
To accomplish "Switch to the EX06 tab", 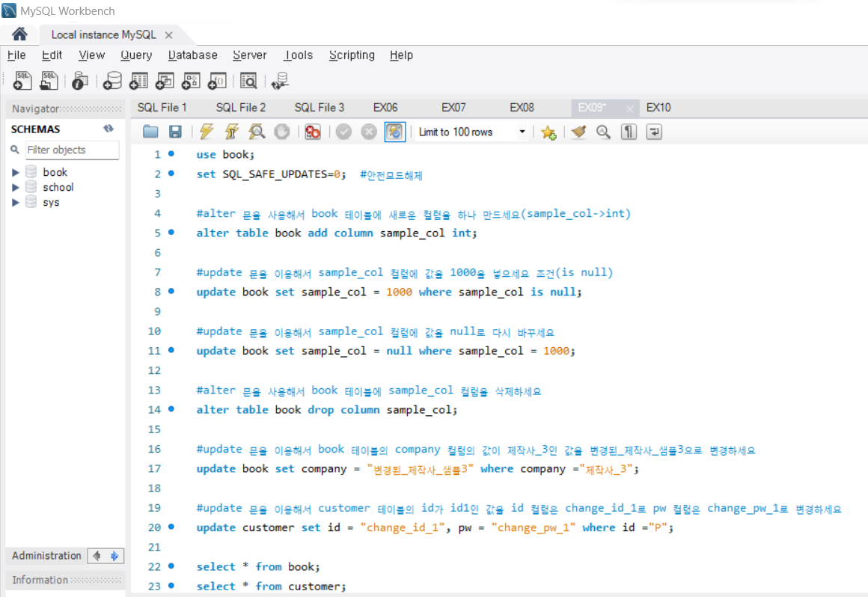I will (x=385, y=107).
